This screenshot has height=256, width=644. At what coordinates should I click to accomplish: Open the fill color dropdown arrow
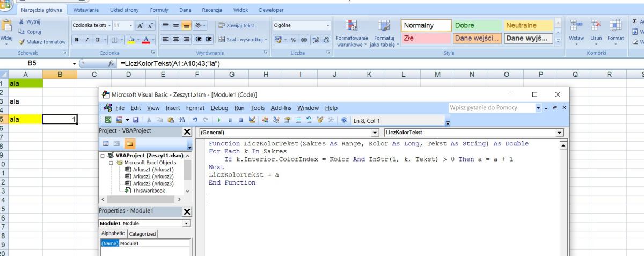[x=138, y=40]
